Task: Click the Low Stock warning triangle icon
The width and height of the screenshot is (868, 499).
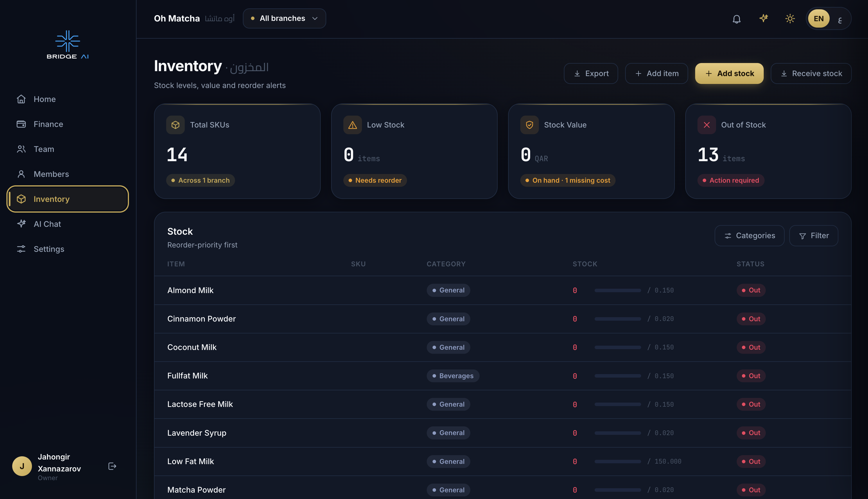Action: pyautogui.click(x=352, y=125)
